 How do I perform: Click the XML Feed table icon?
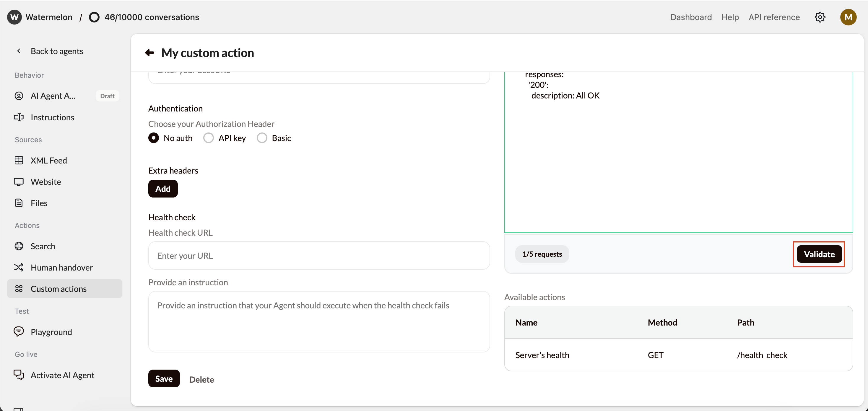(x=19, y=161)
